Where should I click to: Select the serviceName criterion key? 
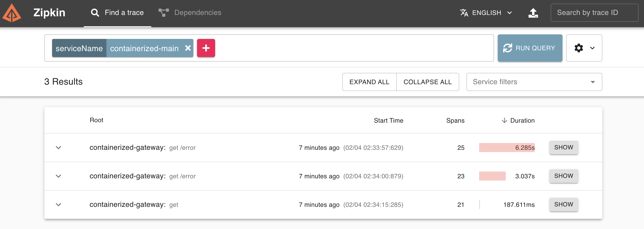tap(79, 48)
